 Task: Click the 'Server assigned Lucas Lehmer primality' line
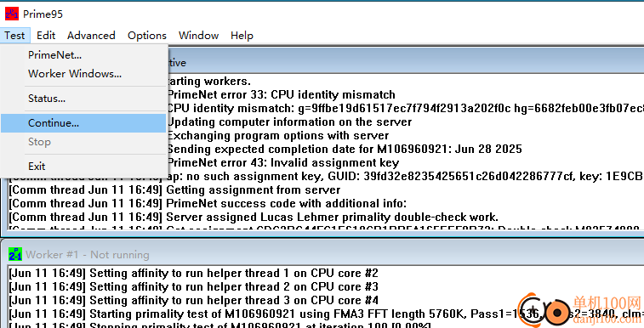pos(254,217)
